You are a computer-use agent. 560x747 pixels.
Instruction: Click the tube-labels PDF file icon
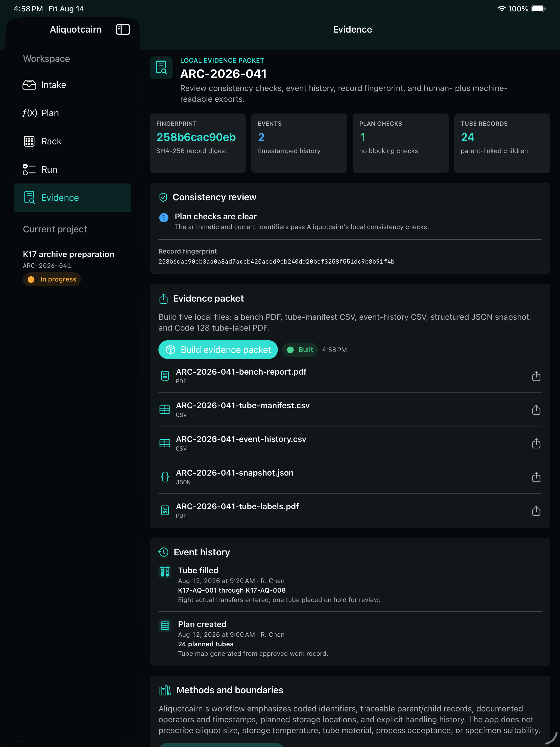click(165, 510)
